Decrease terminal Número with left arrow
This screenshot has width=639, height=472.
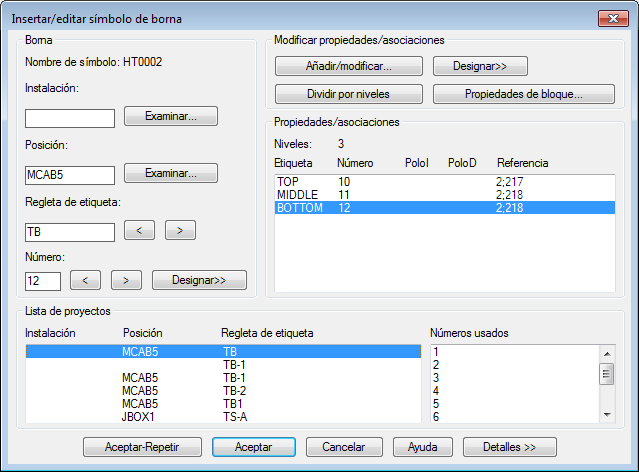coord(85,280)
